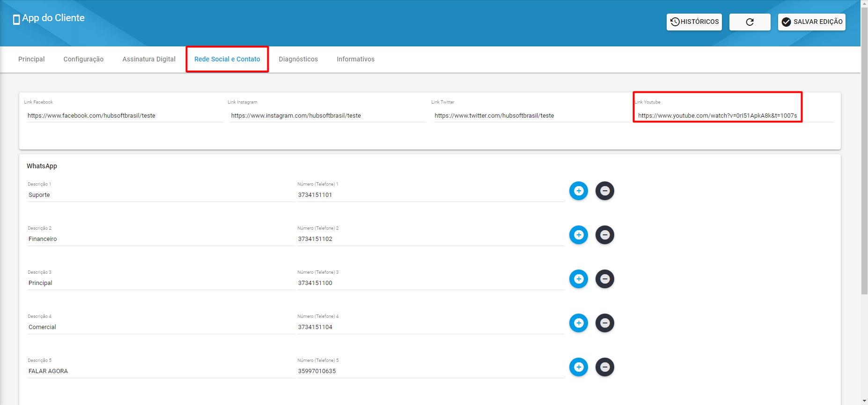
Task: Open the Configuração tab
Action: pyautogui.click(x=83, y=59)
